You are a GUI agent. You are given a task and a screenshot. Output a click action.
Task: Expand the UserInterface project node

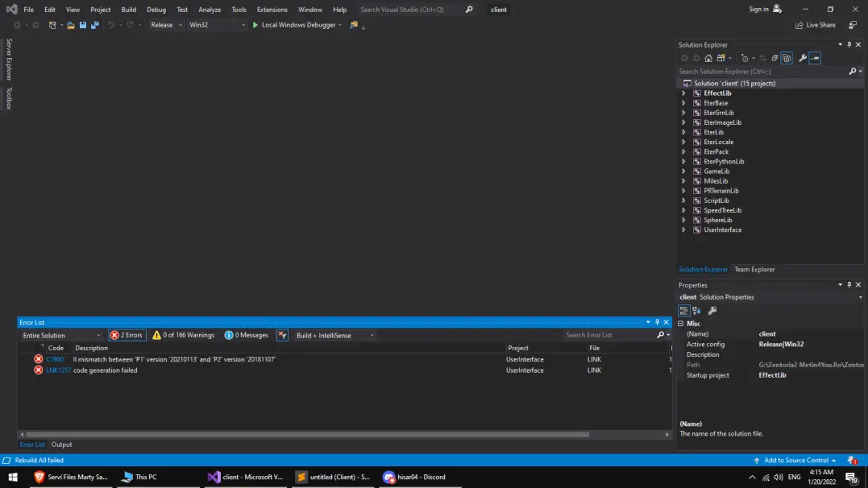coord(683,230)
